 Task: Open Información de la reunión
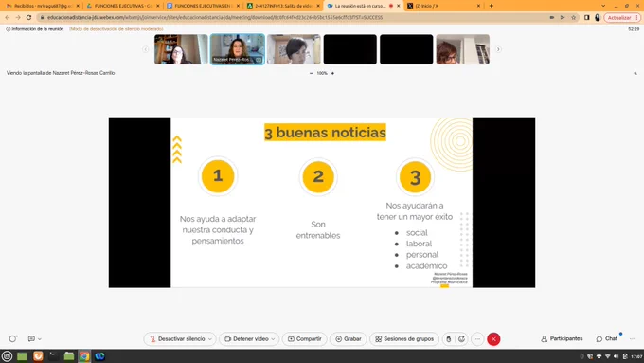coord(35,29)
